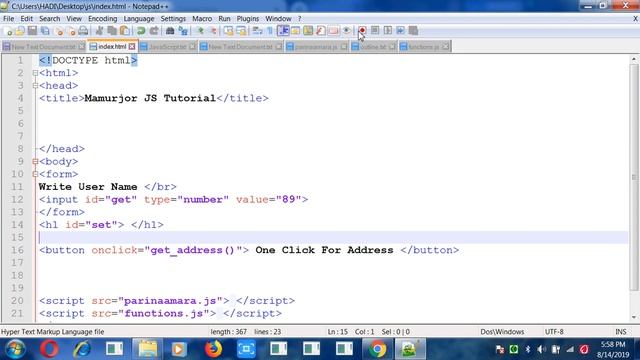Toggle show all characters (pilcrow icon)
The width and height of the screenshot is (640, 360).
click(x=270, y=31)
